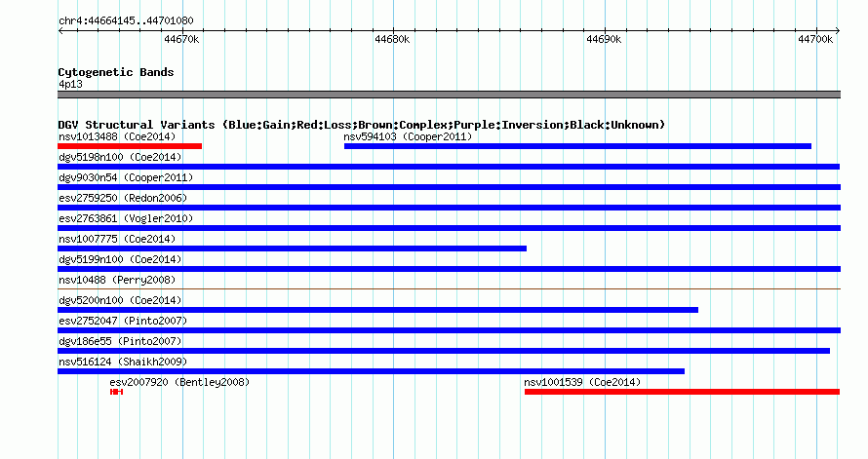Click the red nsv1013488 loss bar
Screen dimensions: 868x459
click(130, 146)
